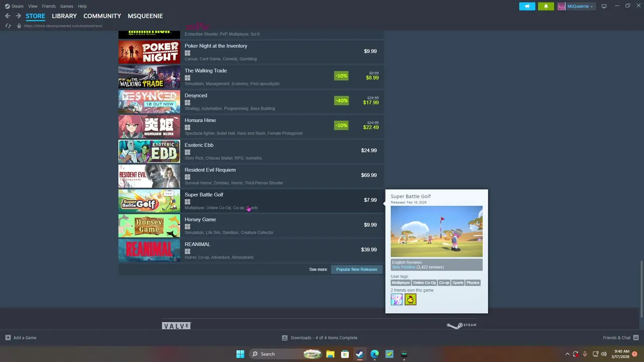Open the Windows Start menu
644x362 pixels.
click(240, 354)
